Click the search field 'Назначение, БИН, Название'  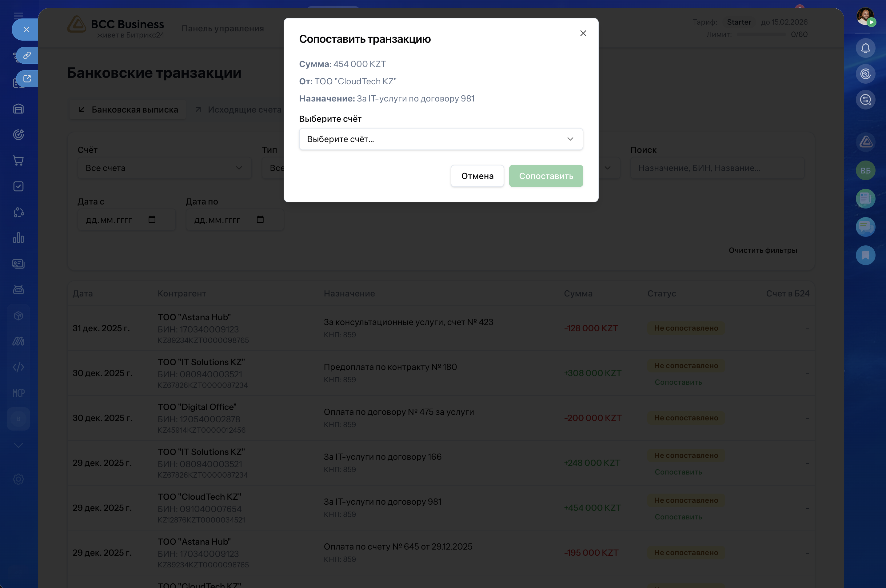tap(717, 168)
